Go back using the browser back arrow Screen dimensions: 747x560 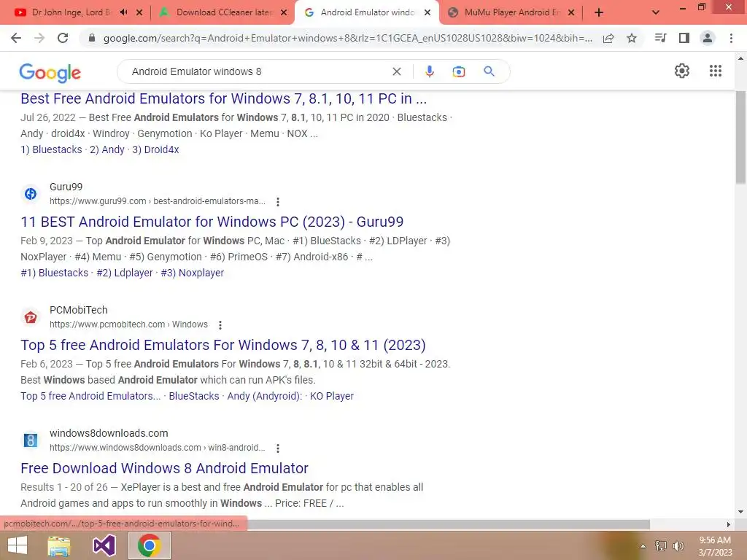[x=16, y=38]
